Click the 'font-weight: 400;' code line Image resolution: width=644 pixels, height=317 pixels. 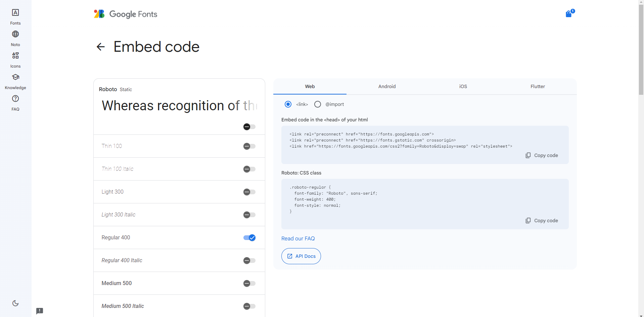click(x=315, y=199)
